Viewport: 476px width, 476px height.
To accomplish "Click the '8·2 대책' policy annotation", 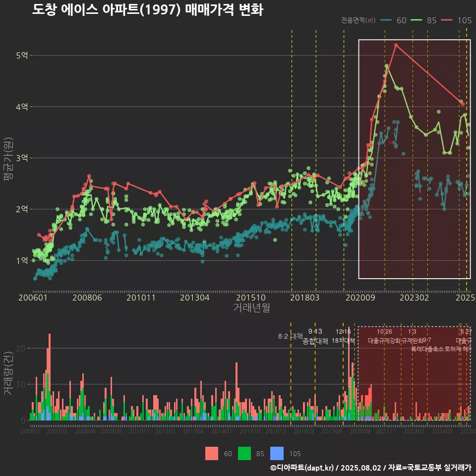I will coord(291,336).
